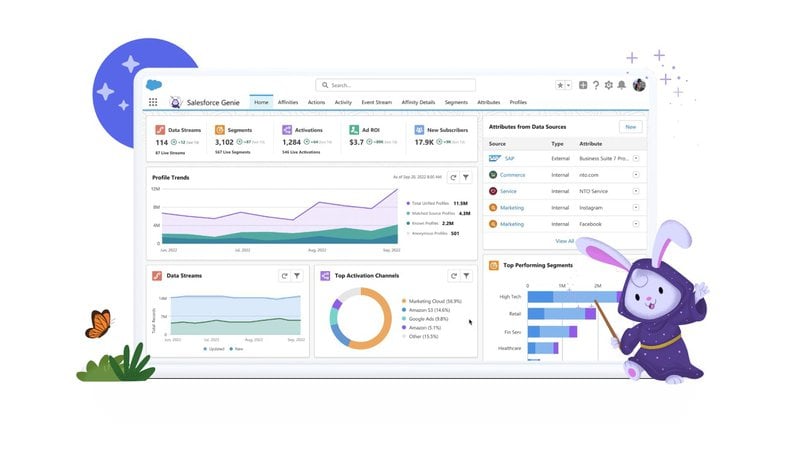
Task: Toggle the Matched Source Profiles legend entry
Action: (438, 213)
